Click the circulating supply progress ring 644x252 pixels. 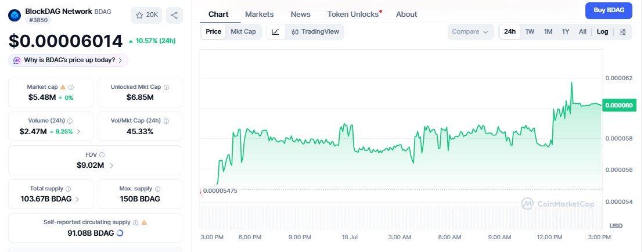click(x=120, y=233)
